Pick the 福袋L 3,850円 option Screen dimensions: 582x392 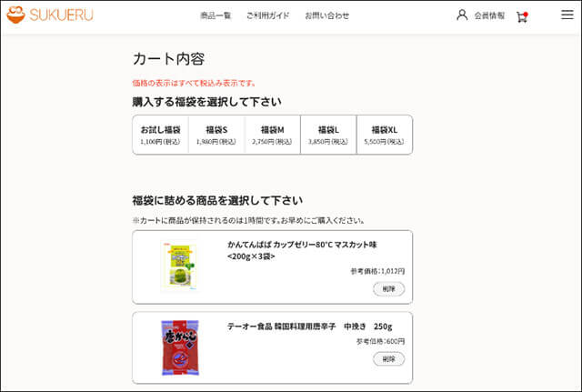click(328, 135)
